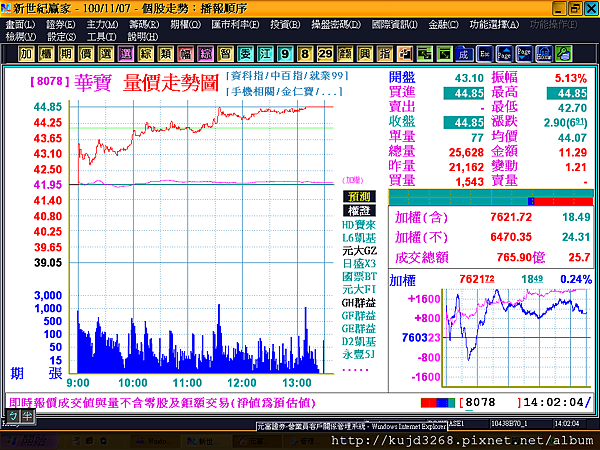Viewport: 600px width, 450px height.
Task: Click the 價 toolbar icon
Action: tap(86, 54)
